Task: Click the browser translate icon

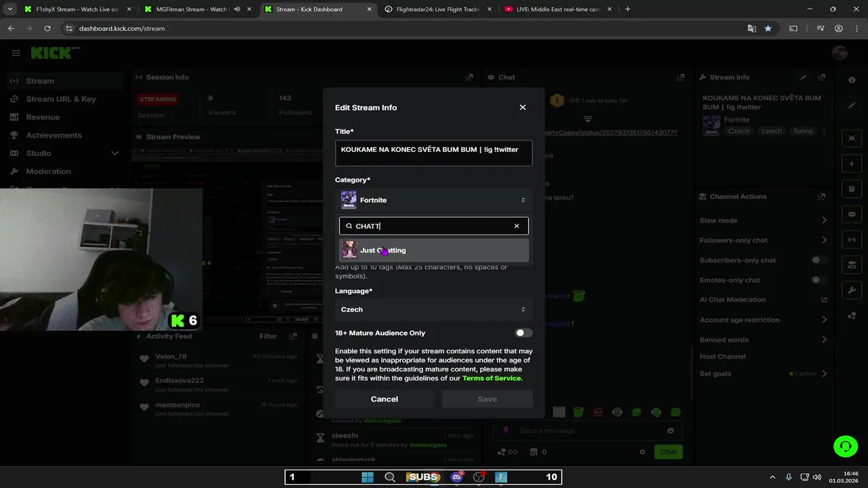Action: click(751, 28)
